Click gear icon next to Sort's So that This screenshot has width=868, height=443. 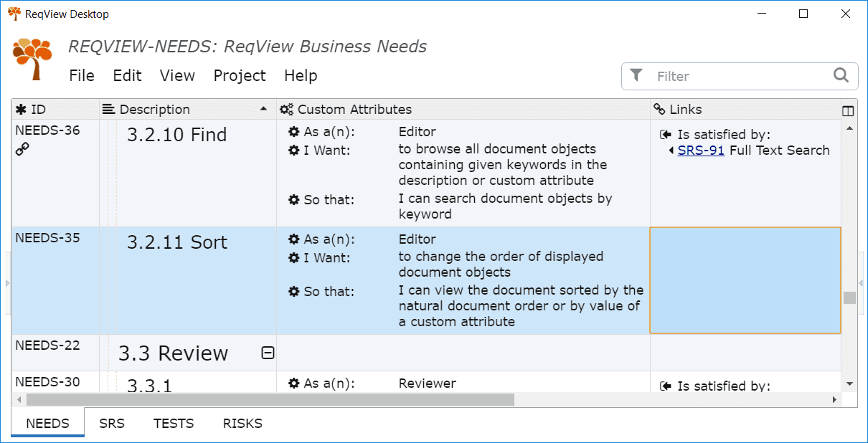(x=293, y=292)
